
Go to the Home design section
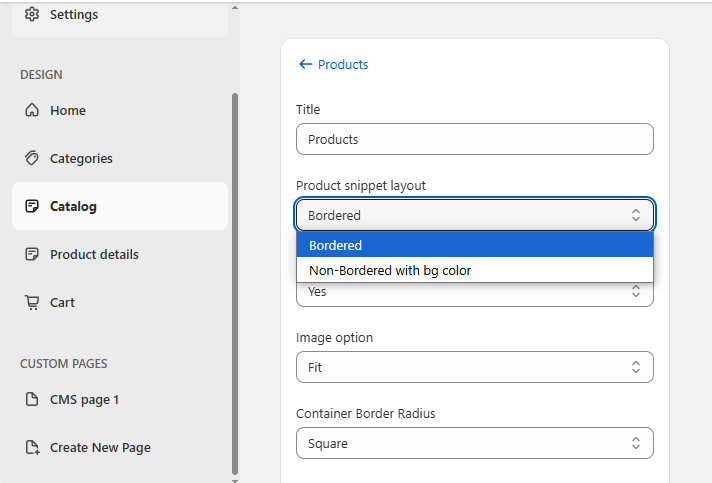coord(120,110)
